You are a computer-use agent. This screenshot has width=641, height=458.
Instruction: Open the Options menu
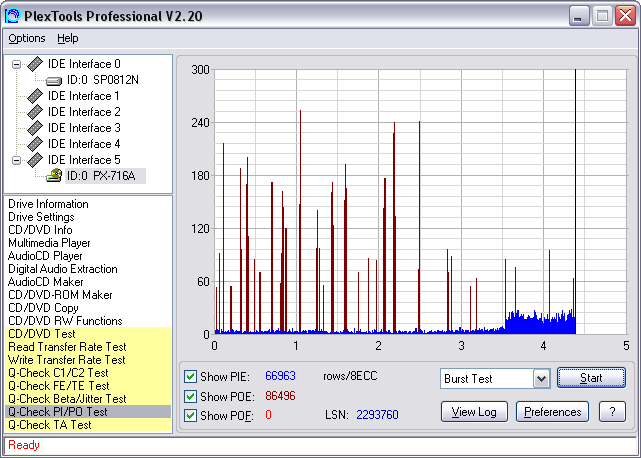27,38
